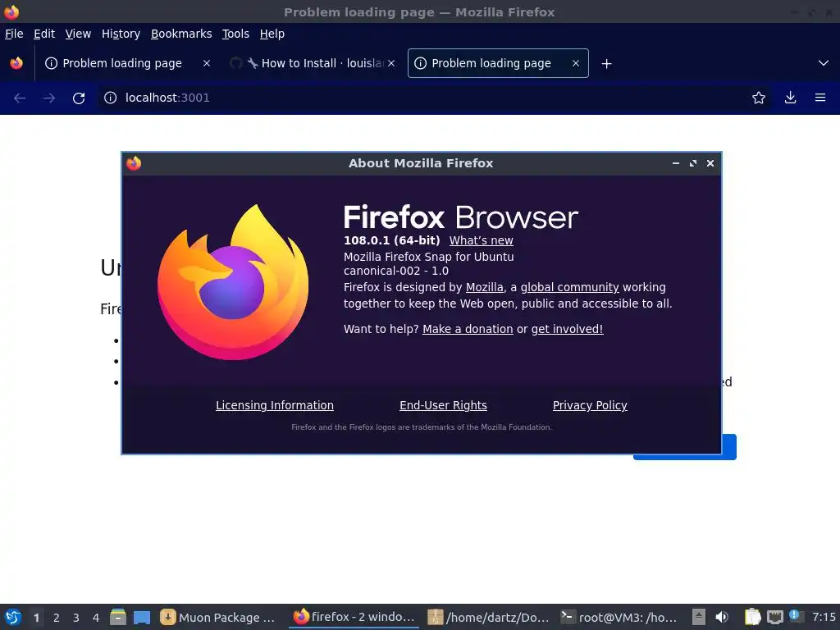Image resolution: width=840 pixels, height=630 pixels.
Task: Switch to first Problem loading page tab
Action: (x=127, y=63)
